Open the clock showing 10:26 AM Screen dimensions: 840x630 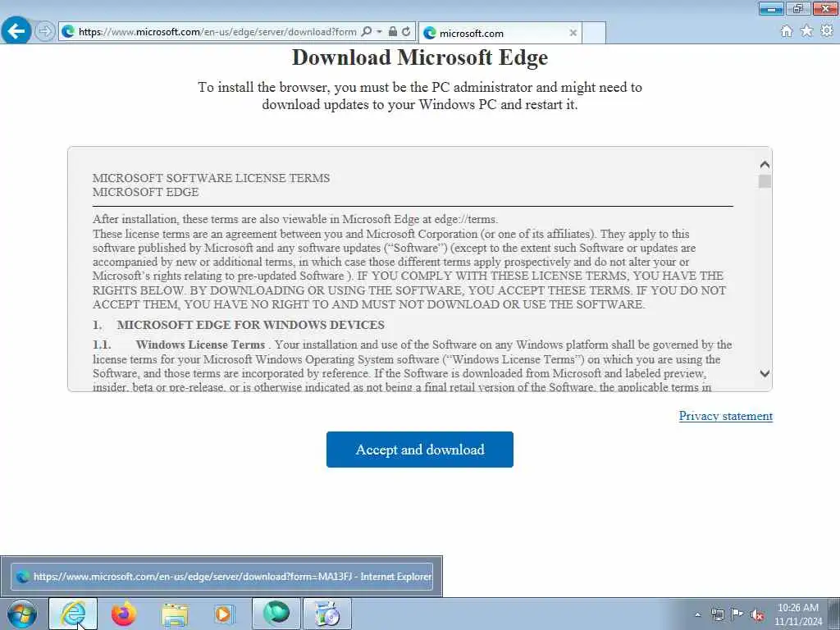click(797, 614)
